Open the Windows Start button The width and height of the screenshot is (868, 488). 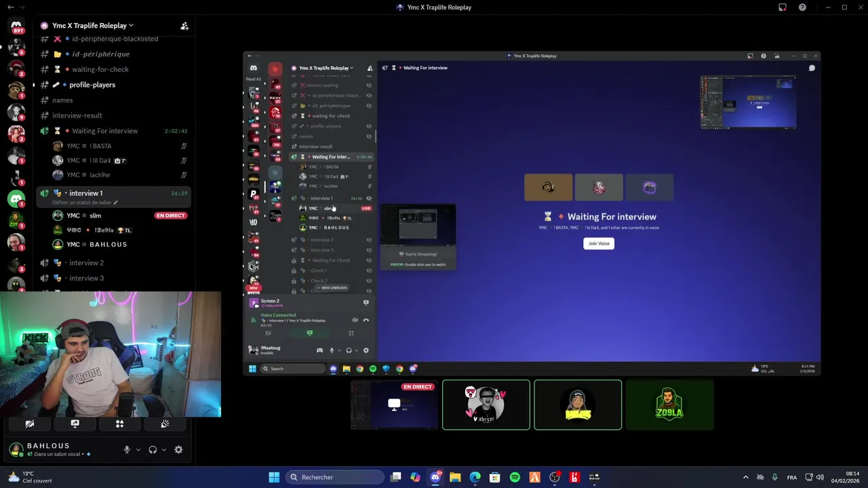[274, 477]
